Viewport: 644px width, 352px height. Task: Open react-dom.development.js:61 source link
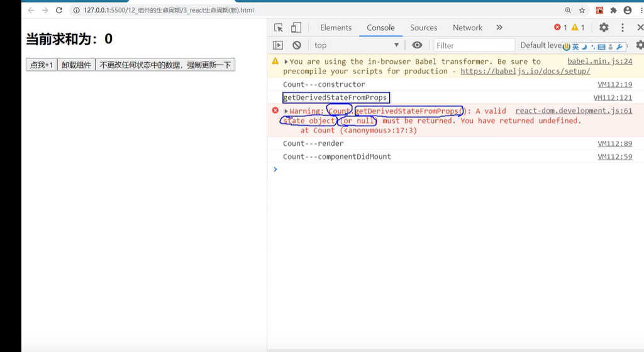pos(574,111)
